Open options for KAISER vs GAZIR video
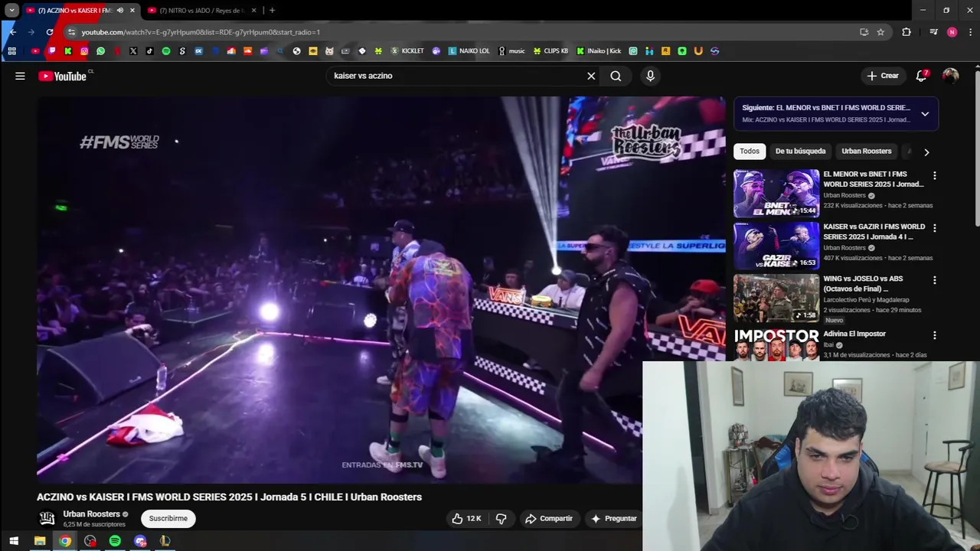 (x=934, y=228)
